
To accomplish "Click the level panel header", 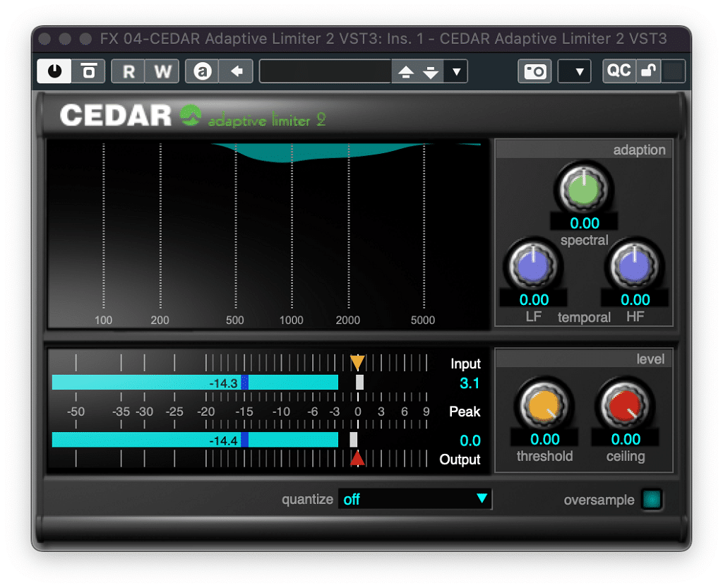I will click(x=584, y=359).
